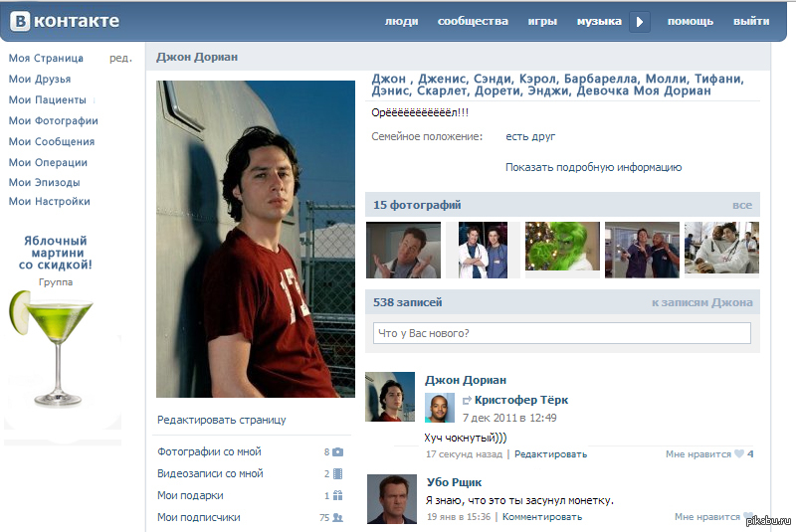Screen dimensions: 796x532
Task: Click film icon beside Видеозаписи со мной
Action: coord(338,473)
